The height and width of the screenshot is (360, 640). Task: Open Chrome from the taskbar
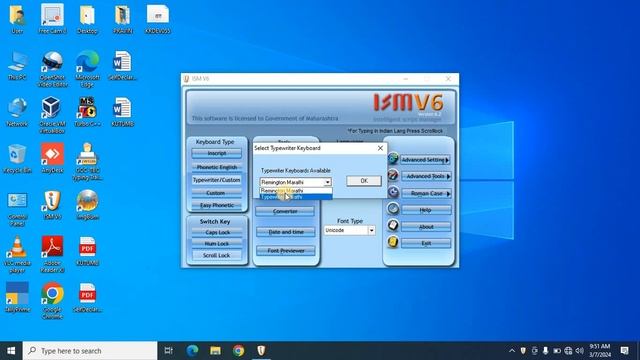(238, 351)
